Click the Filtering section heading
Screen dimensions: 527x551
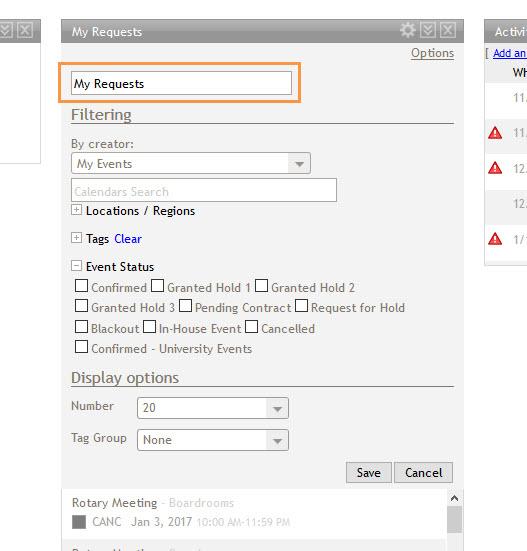coord(101,115)
